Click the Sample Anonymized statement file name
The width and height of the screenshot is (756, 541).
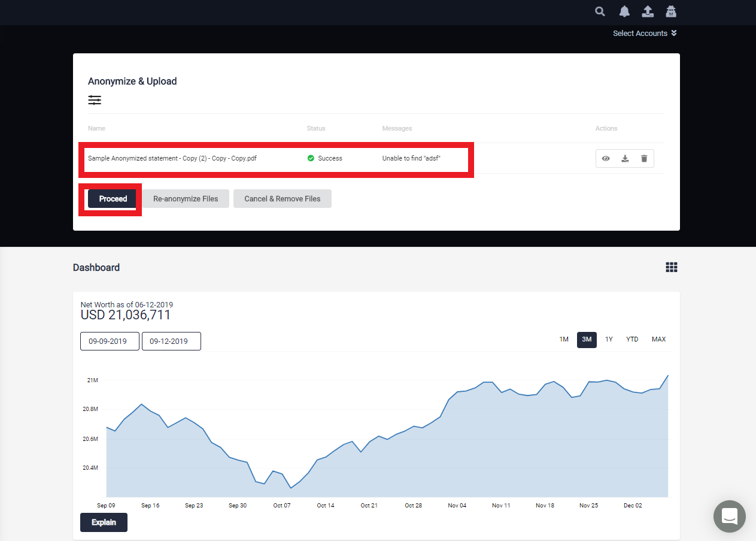[172, 159]
